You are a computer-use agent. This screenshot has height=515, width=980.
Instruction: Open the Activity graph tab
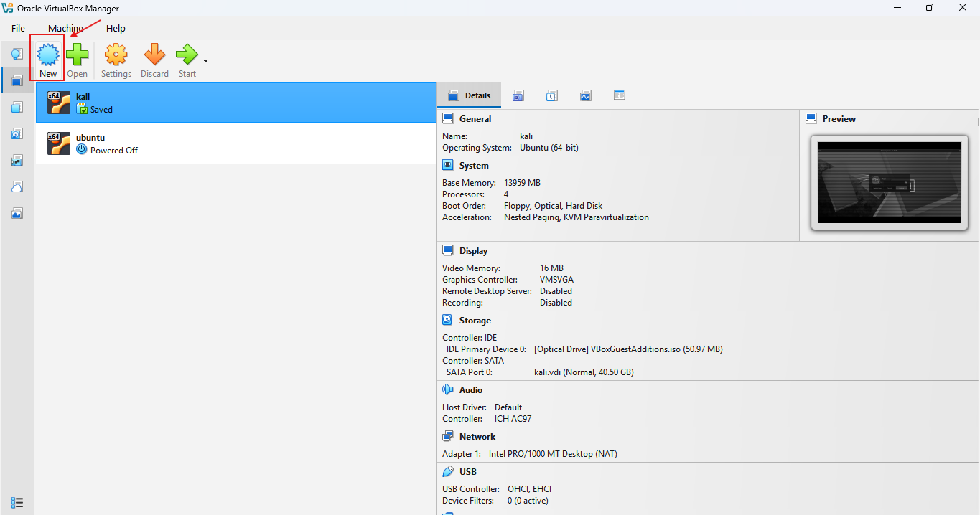click(586, 95)
